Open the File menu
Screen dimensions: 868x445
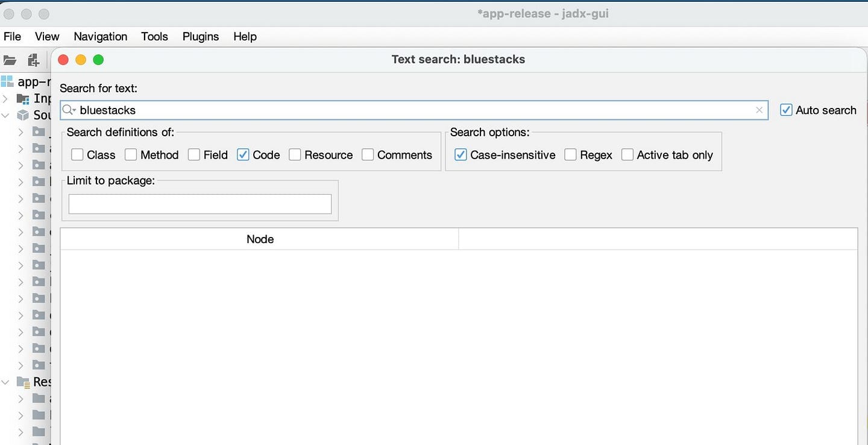click(12, 36)
